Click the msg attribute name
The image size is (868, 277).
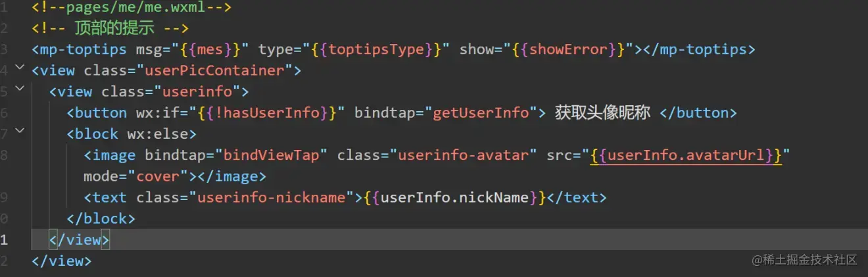pos(149,49)
